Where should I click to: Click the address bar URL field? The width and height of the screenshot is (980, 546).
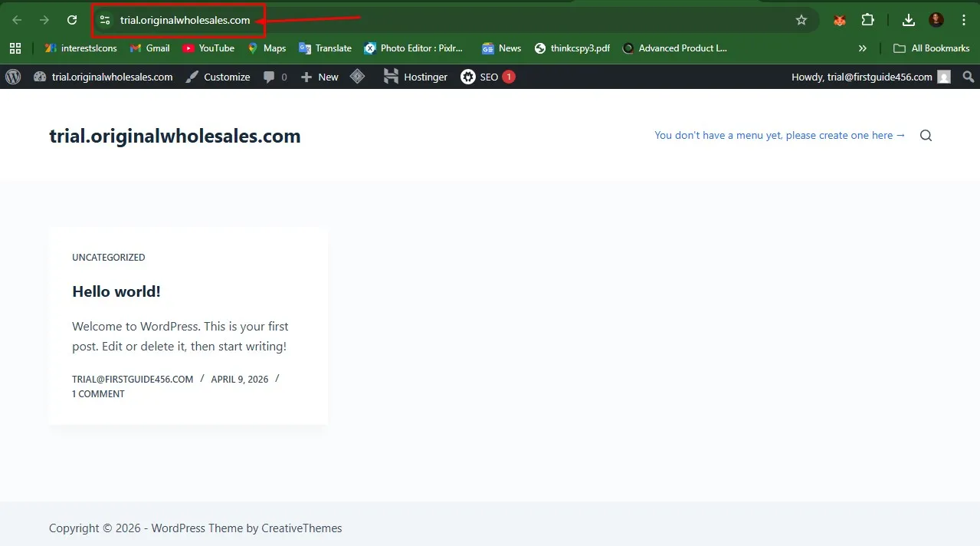185,20
